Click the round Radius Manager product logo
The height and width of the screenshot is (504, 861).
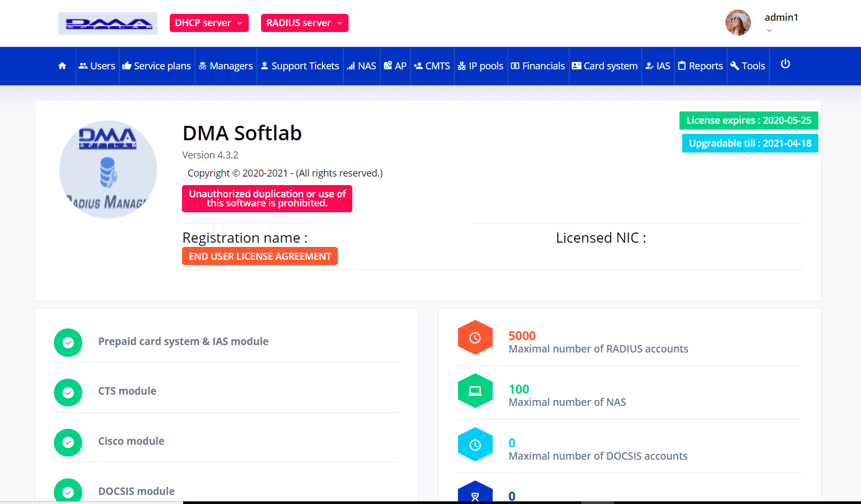click(108, 170)
